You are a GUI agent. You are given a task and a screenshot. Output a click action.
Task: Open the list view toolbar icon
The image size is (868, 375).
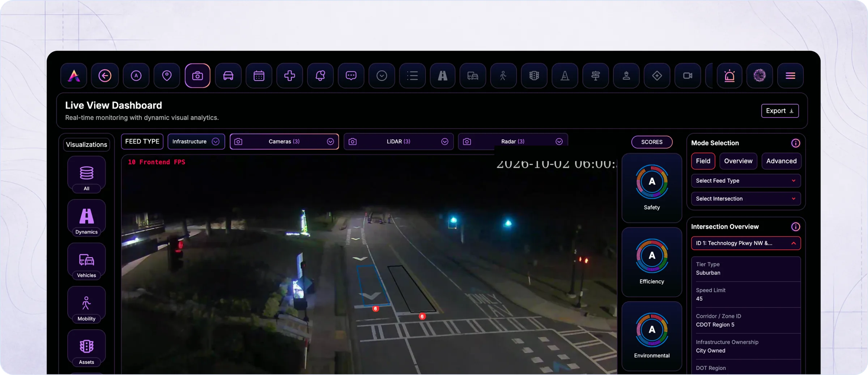coord(413,76)
